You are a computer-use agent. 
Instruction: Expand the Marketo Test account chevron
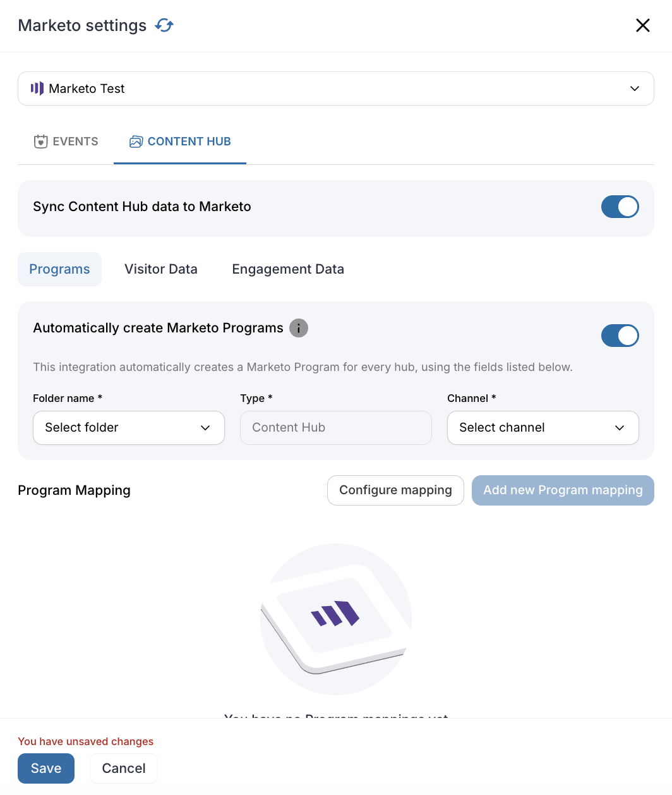coord(635,88)
